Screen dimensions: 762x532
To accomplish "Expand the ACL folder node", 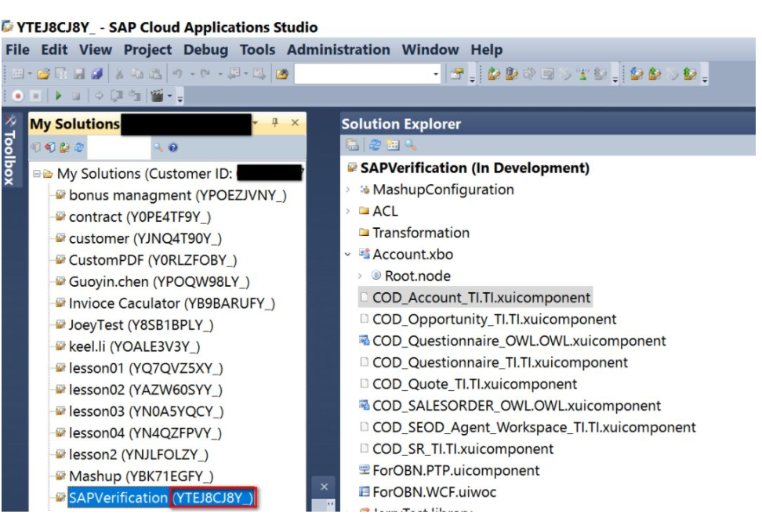I will (348, 211).
